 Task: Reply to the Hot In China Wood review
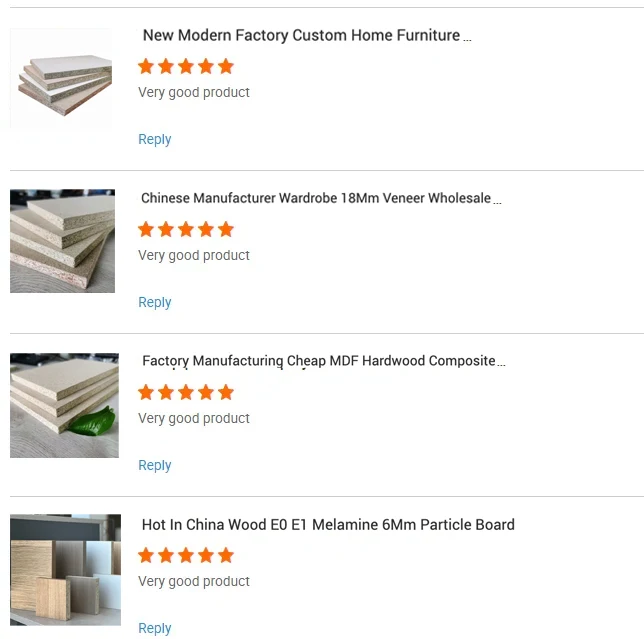(x=155, y=628)
